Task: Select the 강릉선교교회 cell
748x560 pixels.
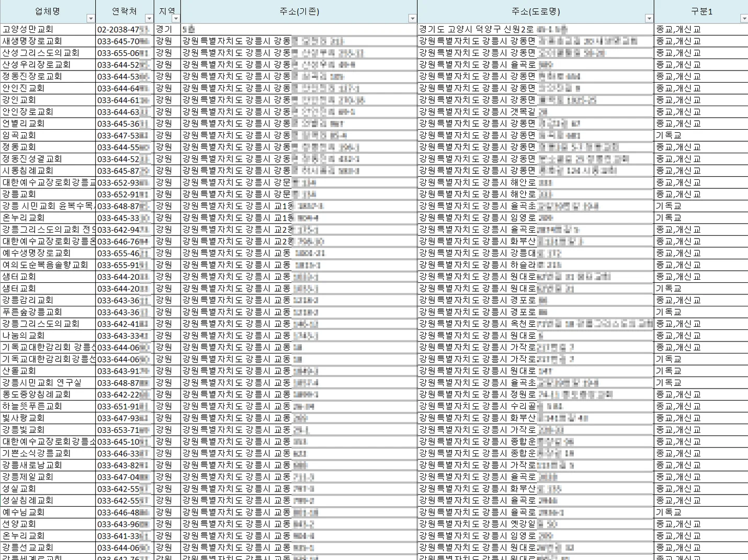Action: pyautogui.click(x=48, y=547)
